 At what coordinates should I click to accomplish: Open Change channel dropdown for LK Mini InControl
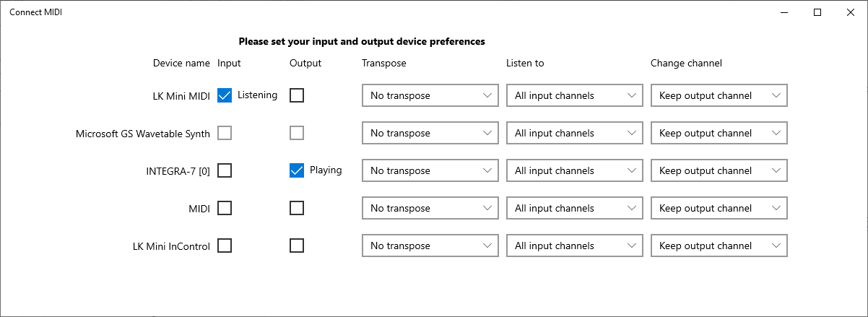click(719, 246)
